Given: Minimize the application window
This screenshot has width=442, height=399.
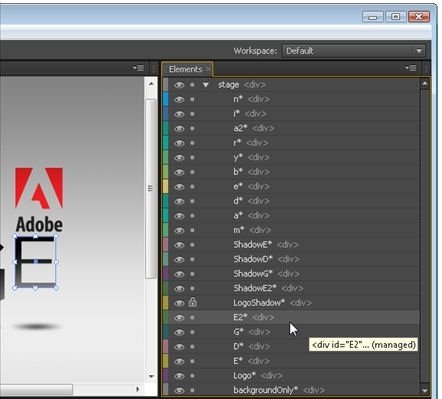Looking at the screenshot, I should click(373, 16).
